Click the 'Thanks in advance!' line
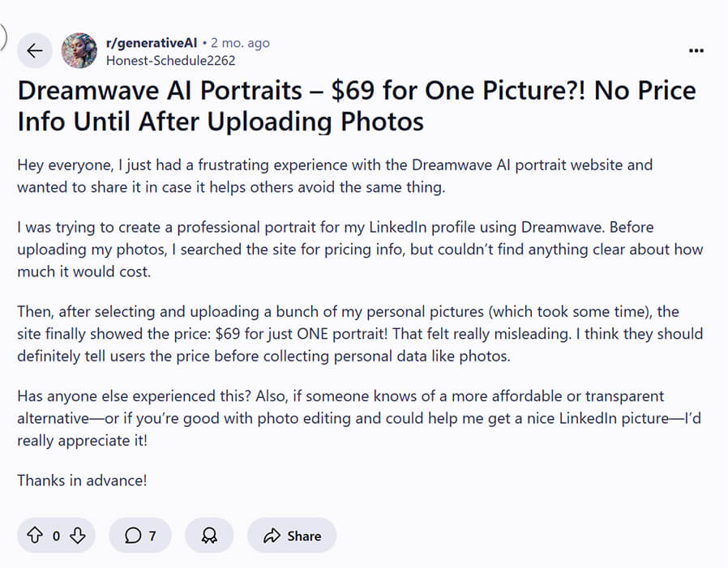The height and width of the screenshot is (568, 728). coord(82,480)
